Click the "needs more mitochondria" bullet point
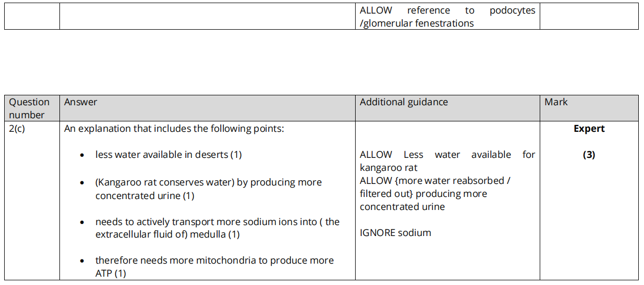The width and height of the screenshot is (644, 285). coord(214,266)
